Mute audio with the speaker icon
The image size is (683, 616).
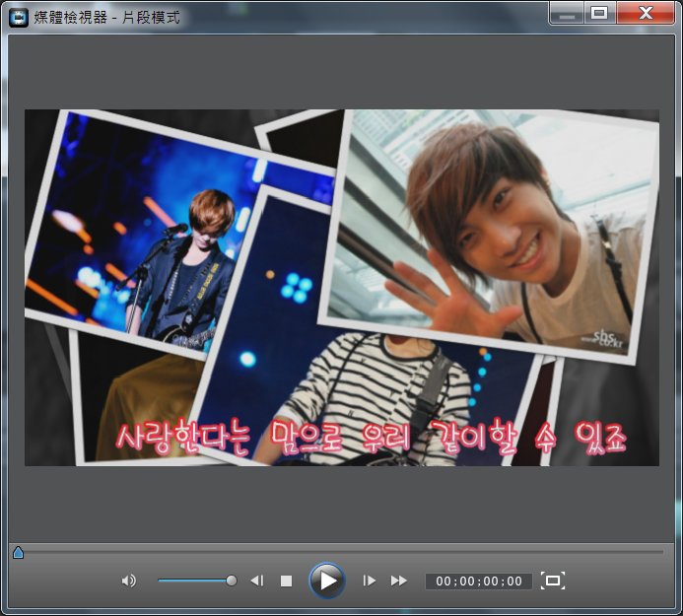(128, 581)
